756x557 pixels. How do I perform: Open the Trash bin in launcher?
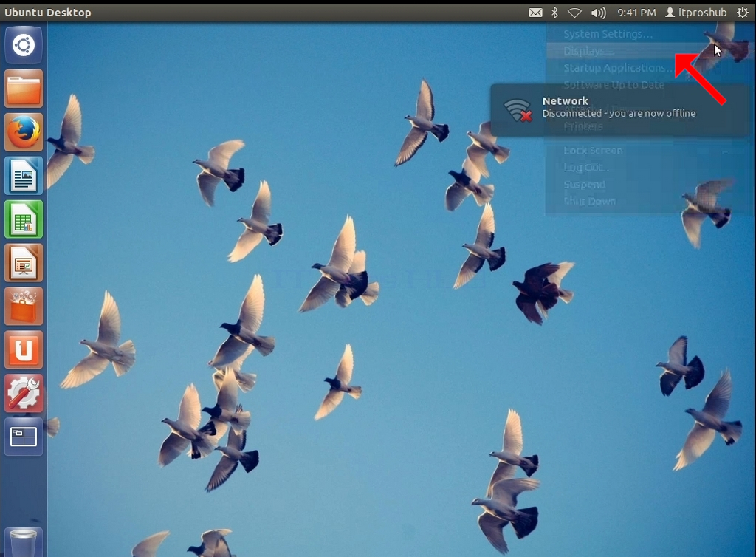[x=24, y=542]
